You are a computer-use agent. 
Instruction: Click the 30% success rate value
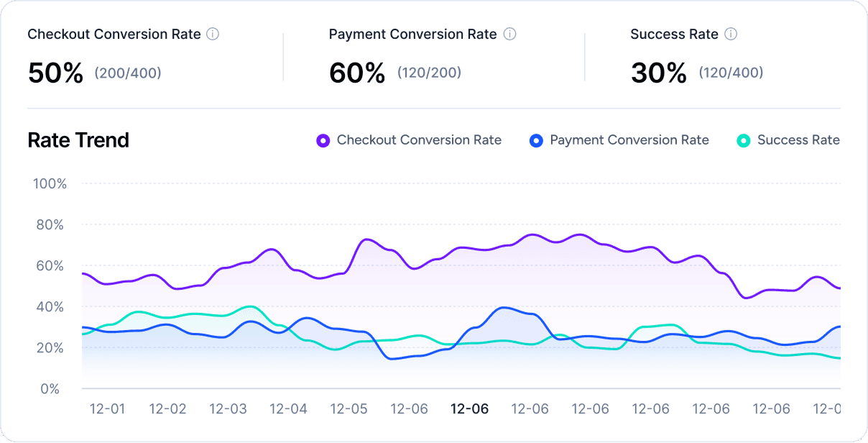point(658,73)
